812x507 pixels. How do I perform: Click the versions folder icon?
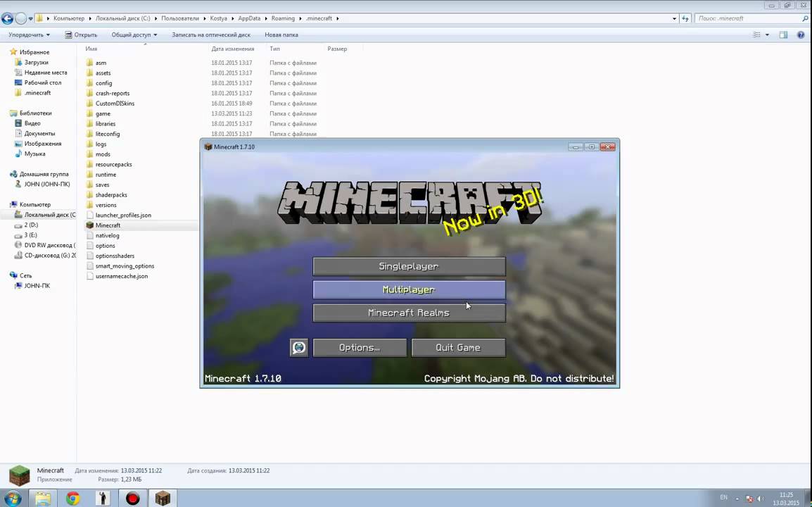pyautogui.click(x=89, y=205)
